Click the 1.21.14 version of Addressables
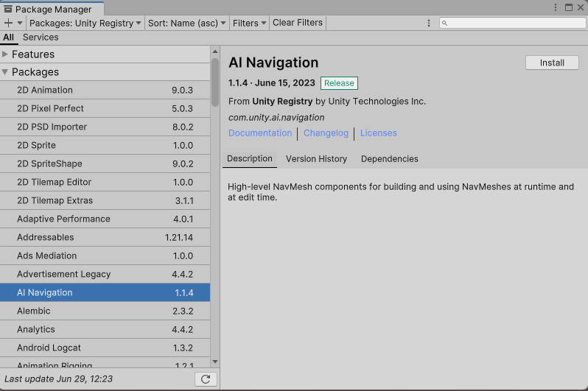This screenshot has height=391, width=588. [x=179, y=237]
